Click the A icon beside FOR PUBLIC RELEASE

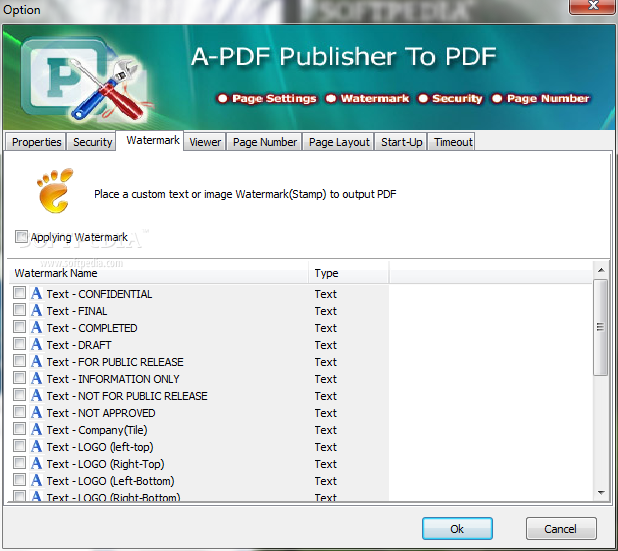pyautogui.click(x=36, y=361)
